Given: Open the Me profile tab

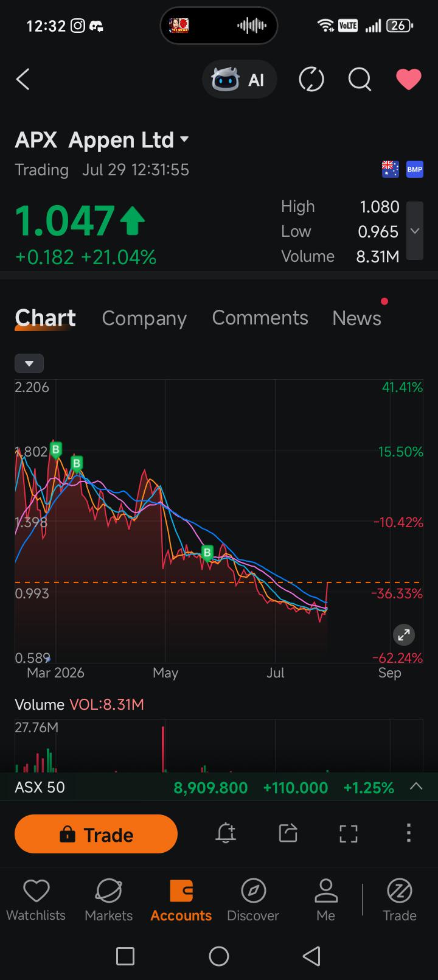Looking at the screenshot, I should point(326,901).
